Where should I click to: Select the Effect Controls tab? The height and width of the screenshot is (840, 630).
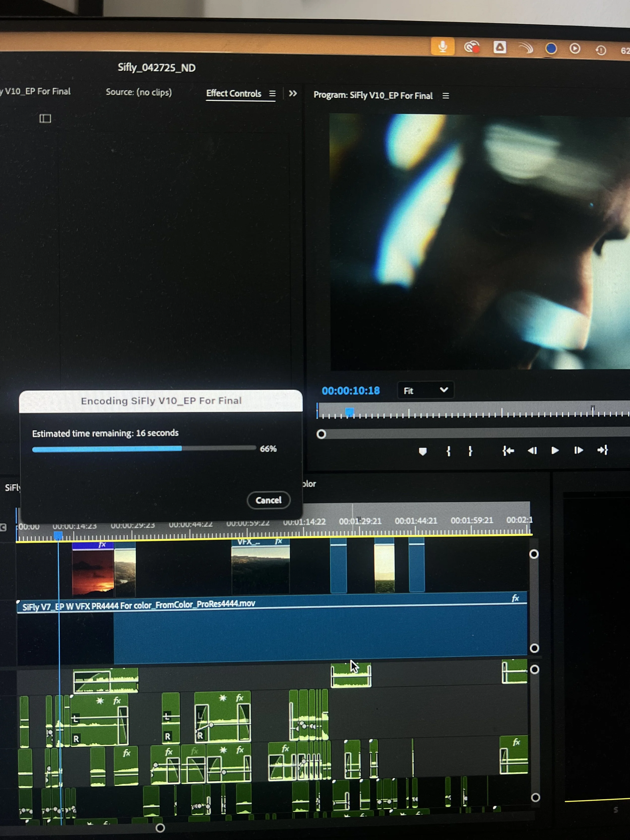click(x=234, y=94)
